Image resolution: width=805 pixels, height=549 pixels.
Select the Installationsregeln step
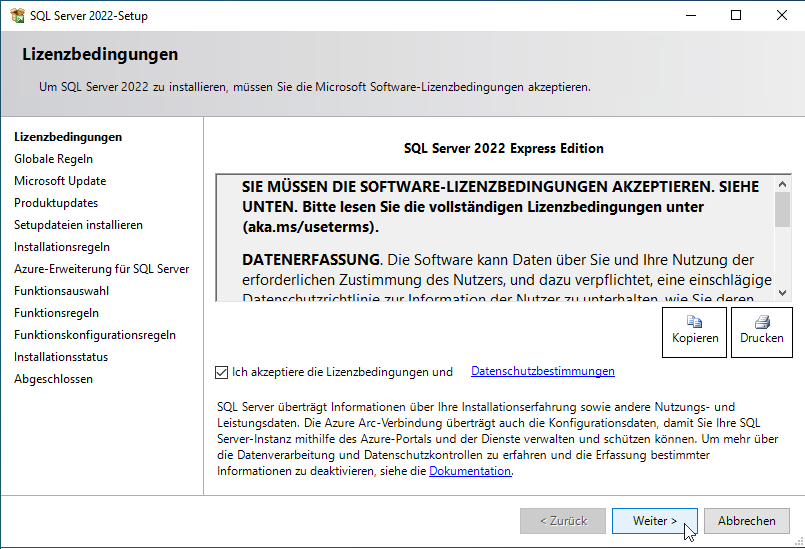[62, 247]
